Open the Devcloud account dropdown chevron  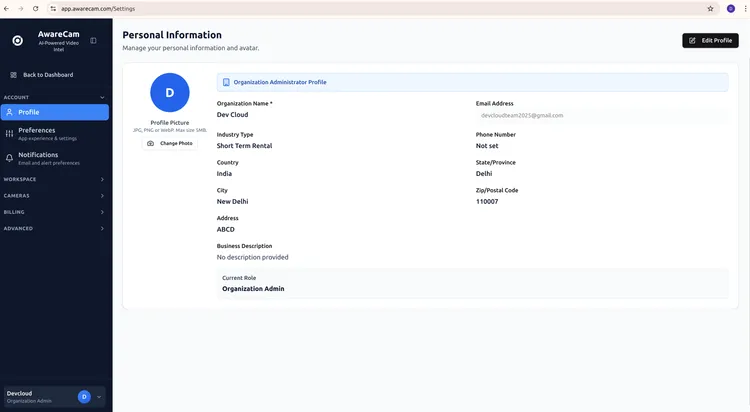[99, 397]
